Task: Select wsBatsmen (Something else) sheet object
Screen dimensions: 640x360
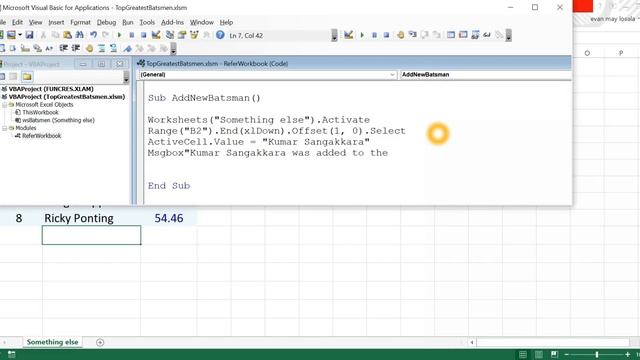Action: [x=58, y=120]
